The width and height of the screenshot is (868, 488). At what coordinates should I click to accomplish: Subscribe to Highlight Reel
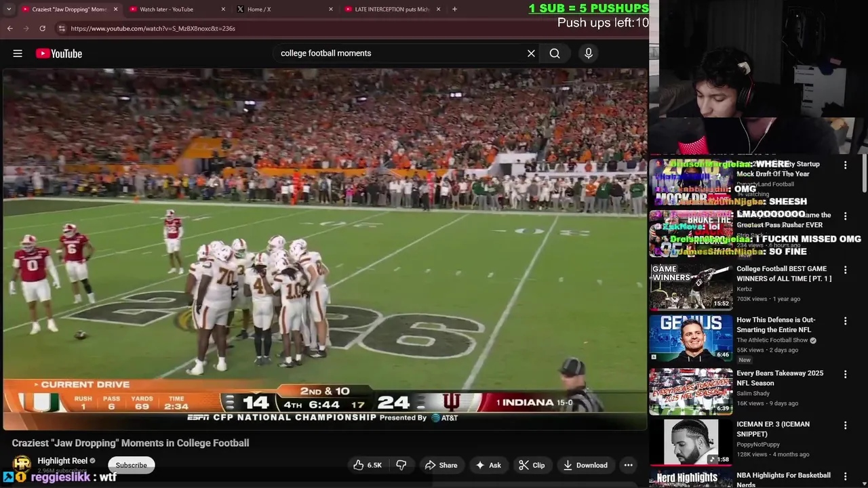pyautogui.click(x=131, y=465)
